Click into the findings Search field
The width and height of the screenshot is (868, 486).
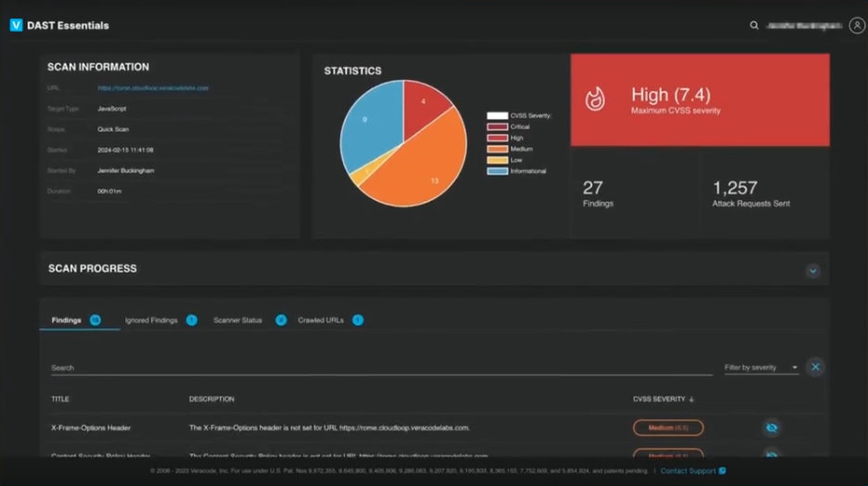381,368
